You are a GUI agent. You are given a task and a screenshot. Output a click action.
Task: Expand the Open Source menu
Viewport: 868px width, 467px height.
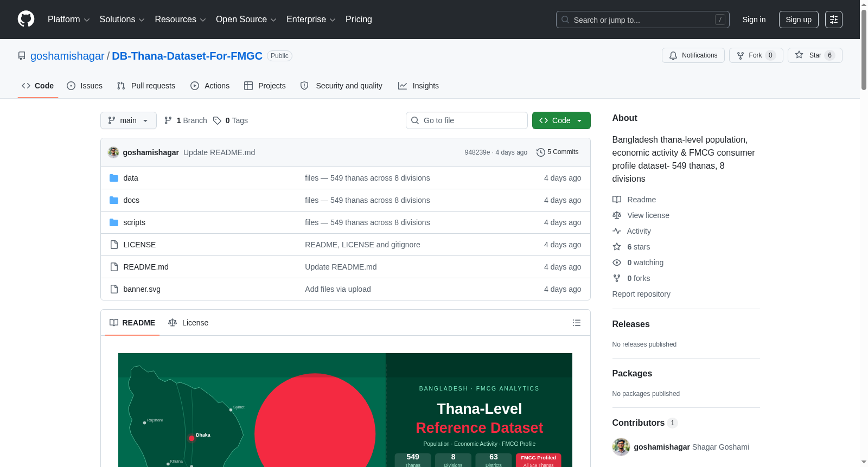click(246, 20)
